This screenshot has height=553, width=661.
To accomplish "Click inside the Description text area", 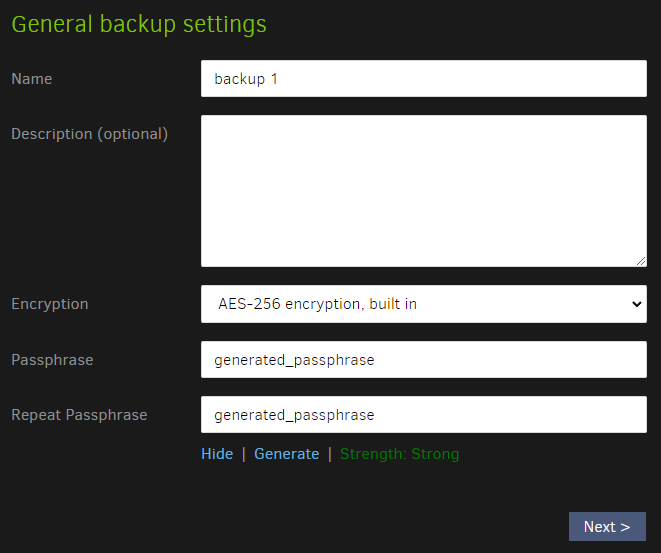I will pos(423,190).
